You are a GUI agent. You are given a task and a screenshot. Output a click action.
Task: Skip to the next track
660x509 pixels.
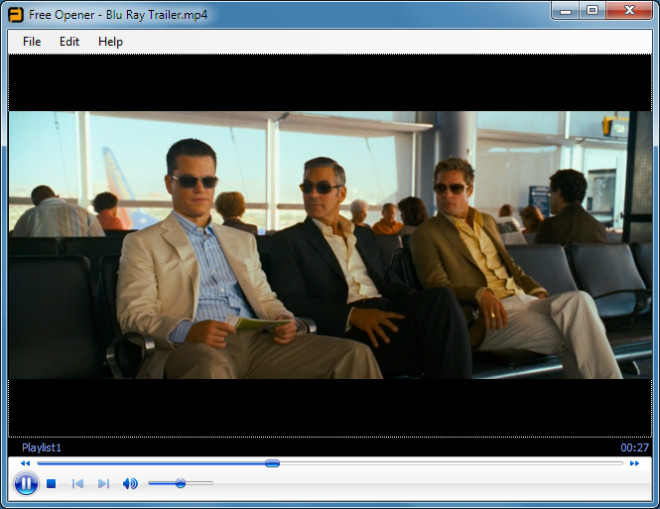click(x=104, y=484)
